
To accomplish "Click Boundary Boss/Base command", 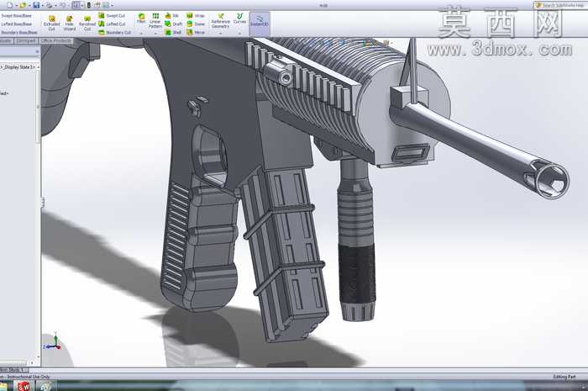I will (19, 33).
